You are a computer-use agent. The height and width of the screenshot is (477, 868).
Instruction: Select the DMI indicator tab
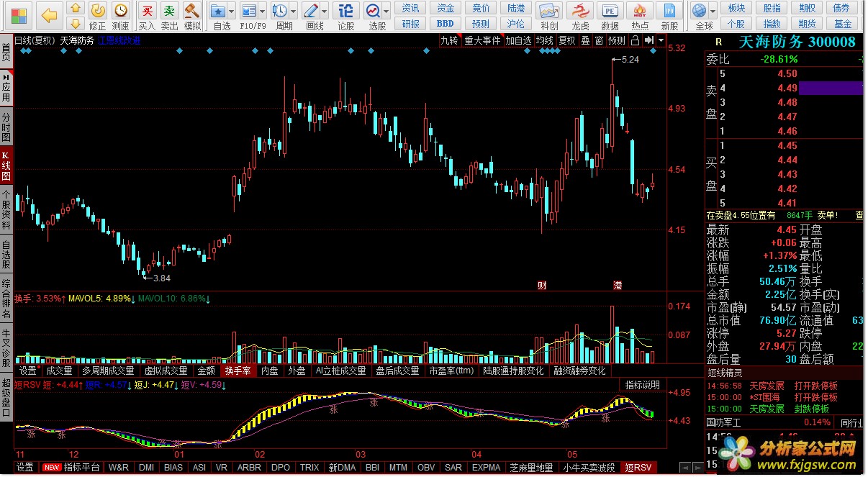coord(146,468)
